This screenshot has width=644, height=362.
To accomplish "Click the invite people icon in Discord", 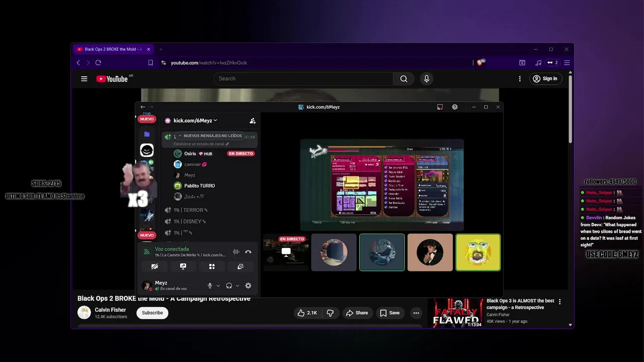I will click(x=253, y=121).
